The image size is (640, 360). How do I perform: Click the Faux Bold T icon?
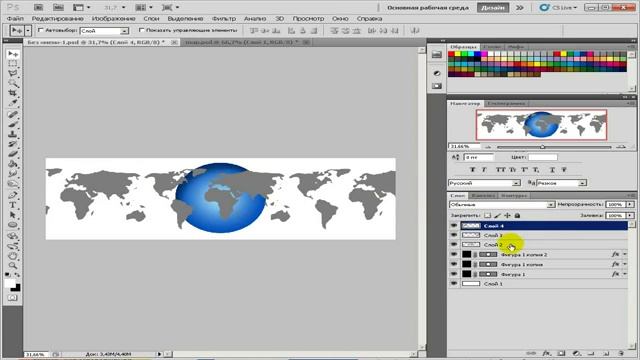coord(473,169)
